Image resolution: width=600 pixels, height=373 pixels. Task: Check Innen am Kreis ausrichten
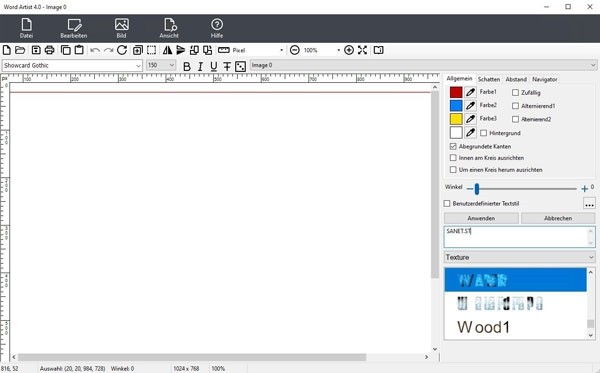453,158
